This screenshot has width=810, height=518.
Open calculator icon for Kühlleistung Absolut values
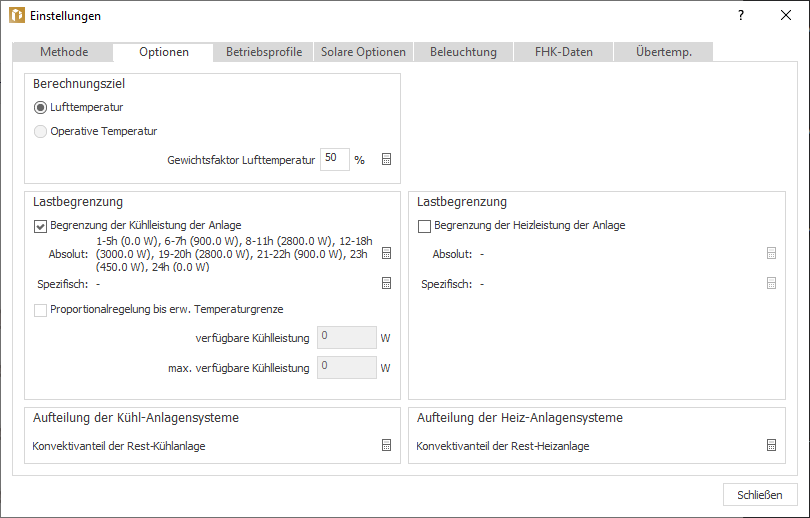pyautogui.click(x=386, y=253)
